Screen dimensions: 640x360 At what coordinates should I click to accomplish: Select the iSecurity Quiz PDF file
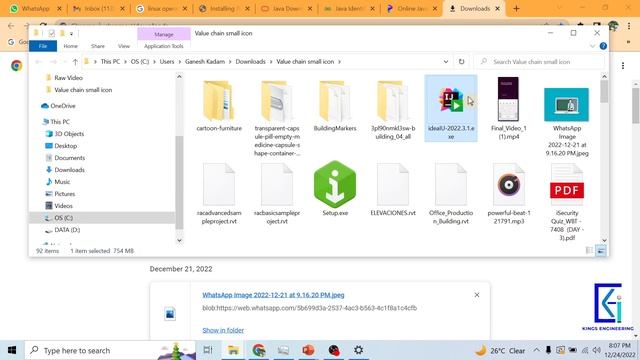point(567,202)
